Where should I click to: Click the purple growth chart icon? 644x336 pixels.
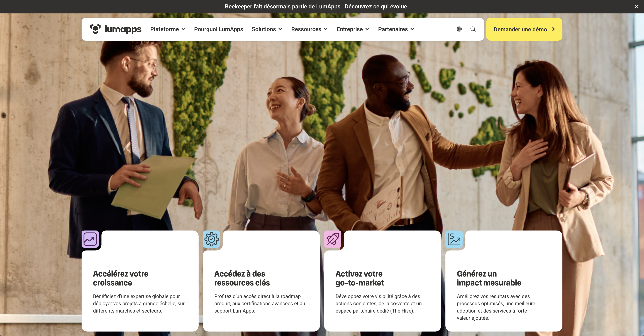[90, 239]
